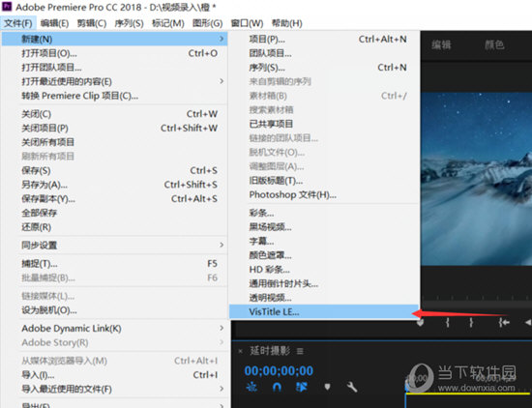This screenshot has height=408, width=532.
Task: Choose 保存(S) menu item
Action: point(114,170)
